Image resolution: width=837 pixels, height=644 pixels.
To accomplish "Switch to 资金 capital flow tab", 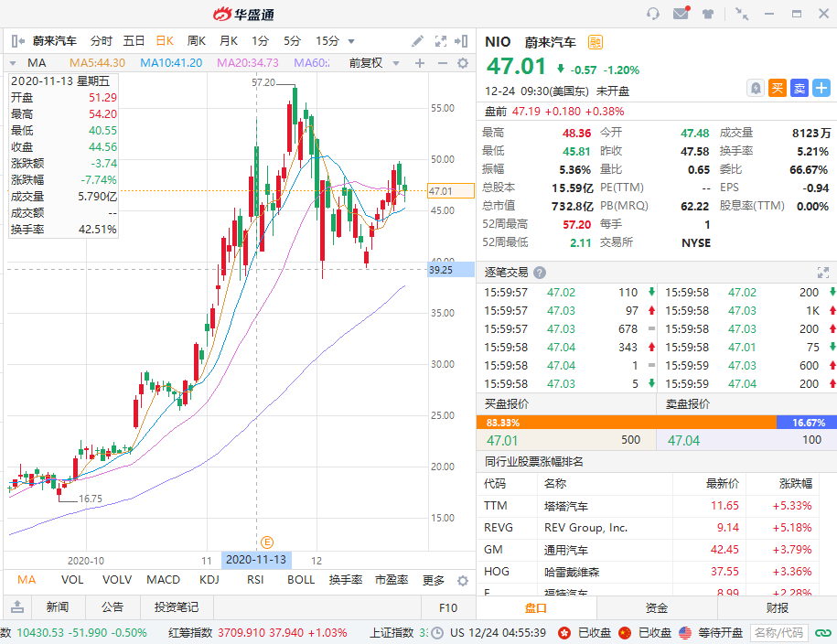I will pyautogui.click(x=657, y=607).
